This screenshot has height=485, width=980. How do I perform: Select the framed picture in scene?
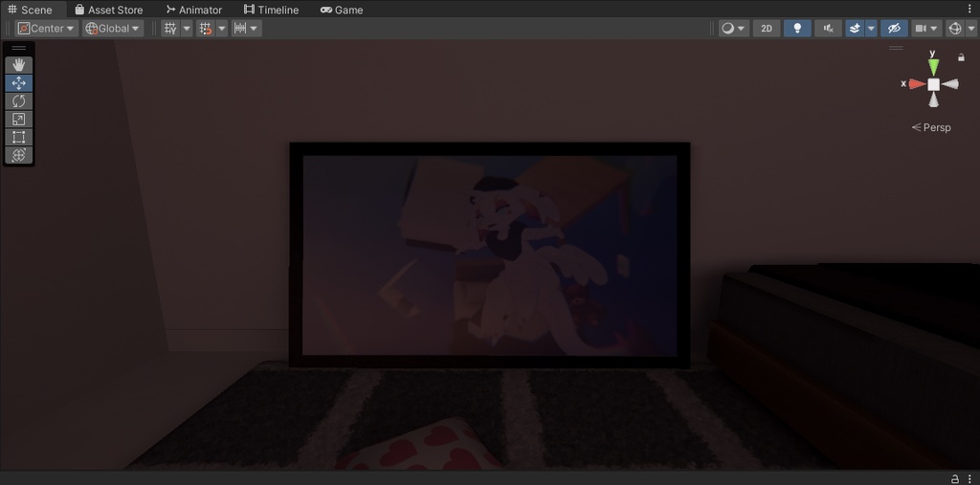tap(490, 255)
